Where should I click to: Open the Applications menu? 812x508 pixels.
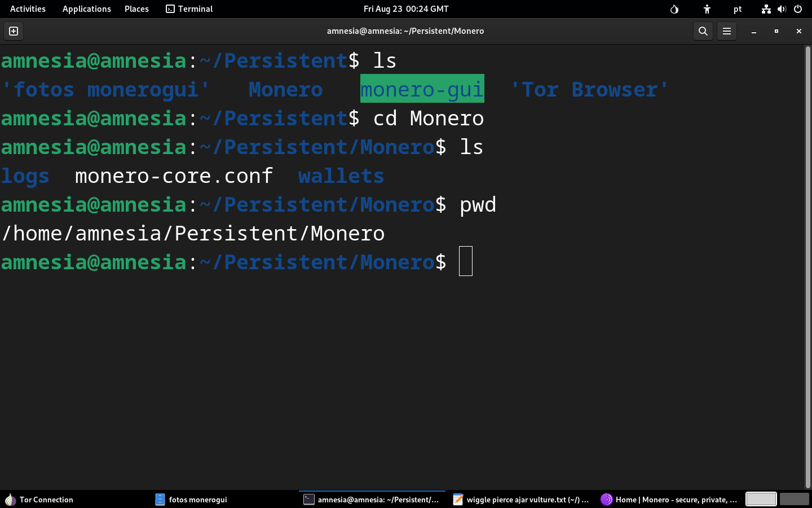(87, 9)
